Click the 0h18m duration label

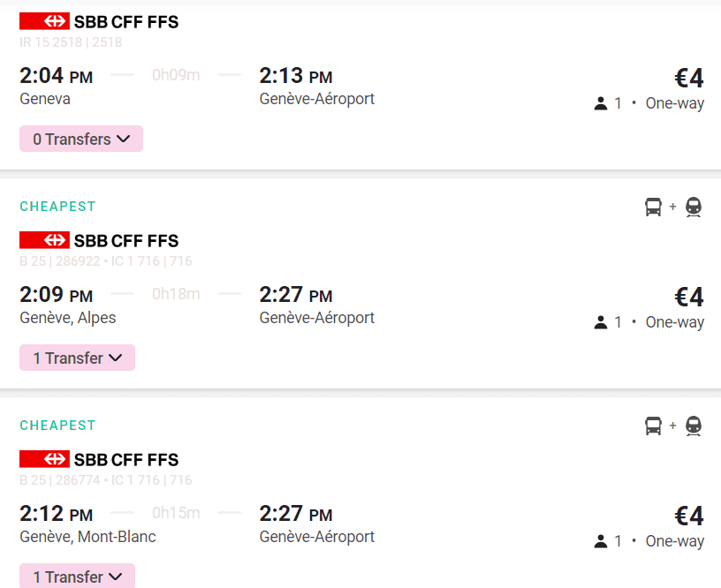176,294
